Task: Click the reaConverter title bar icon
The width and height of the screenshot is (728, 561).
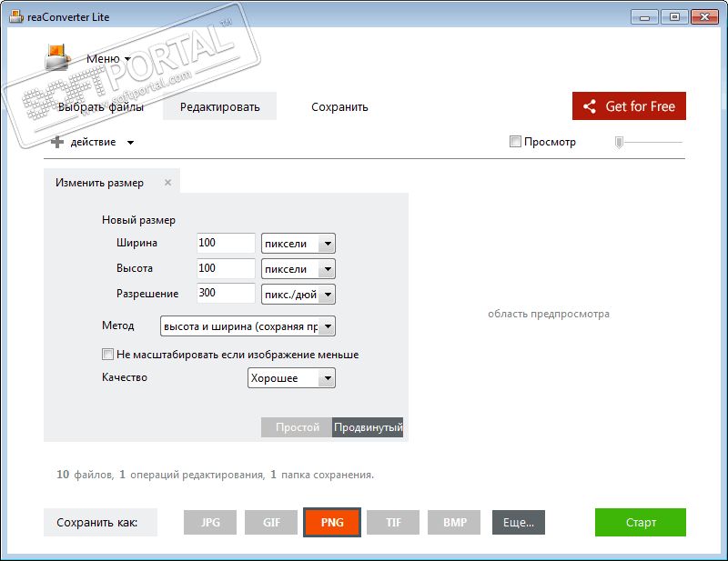Action: click(16, 17)
